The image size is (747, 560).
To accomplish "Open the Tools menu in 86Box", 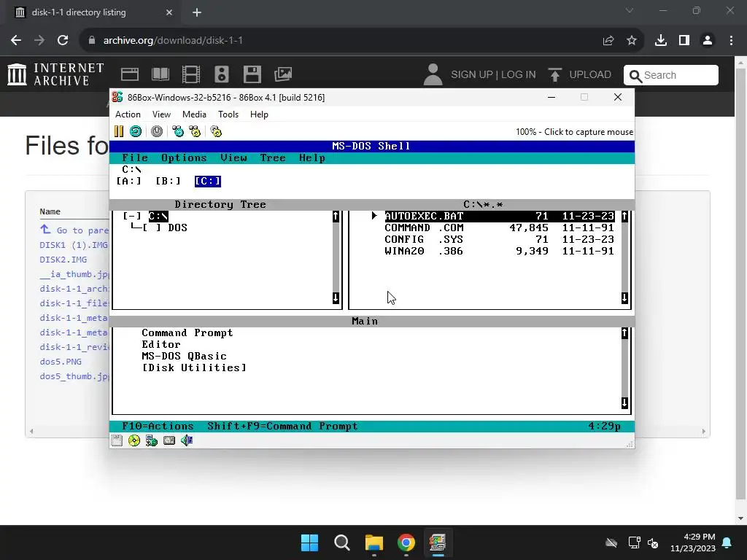I will 228,114.
